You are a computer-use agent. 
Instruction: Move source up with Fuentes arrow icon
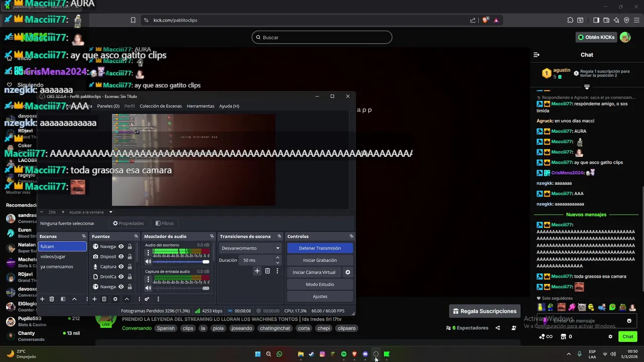tap(127, 299)
